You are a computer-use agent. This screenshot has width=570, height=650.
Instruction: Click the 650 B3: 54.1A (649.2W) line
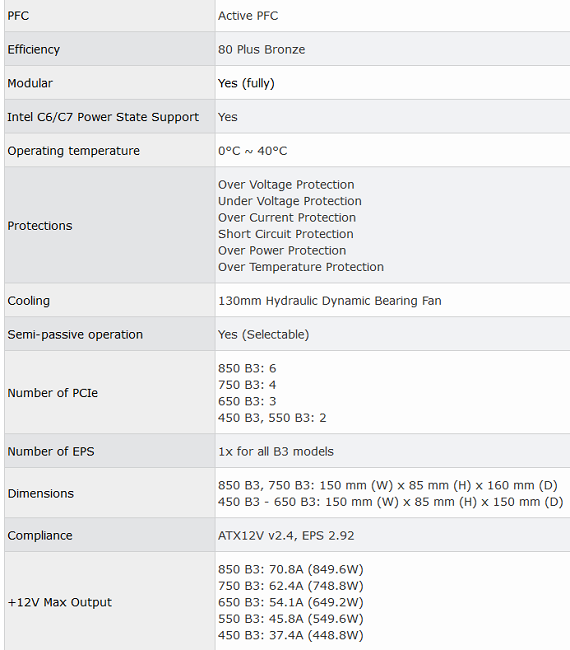[x=291, y=602]
